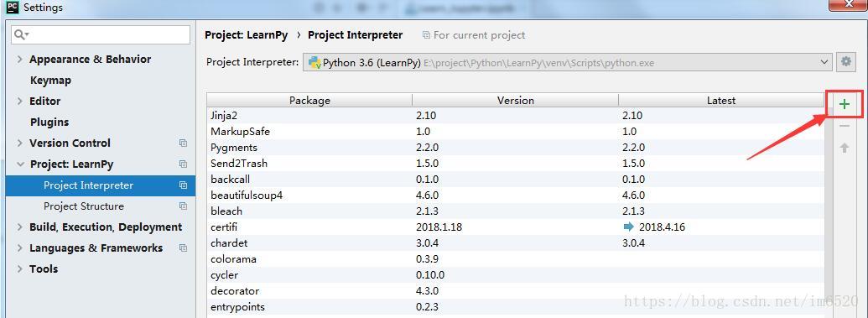Open the Project Interpreter dropdown
This screenshot has width=868, height=318.
[568, 62]
